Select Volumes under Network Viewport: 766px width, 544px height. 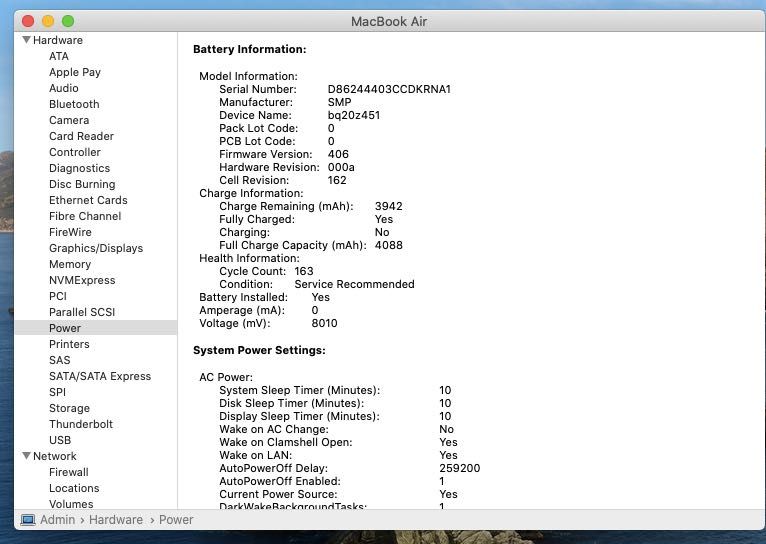[x=71, y=504]
